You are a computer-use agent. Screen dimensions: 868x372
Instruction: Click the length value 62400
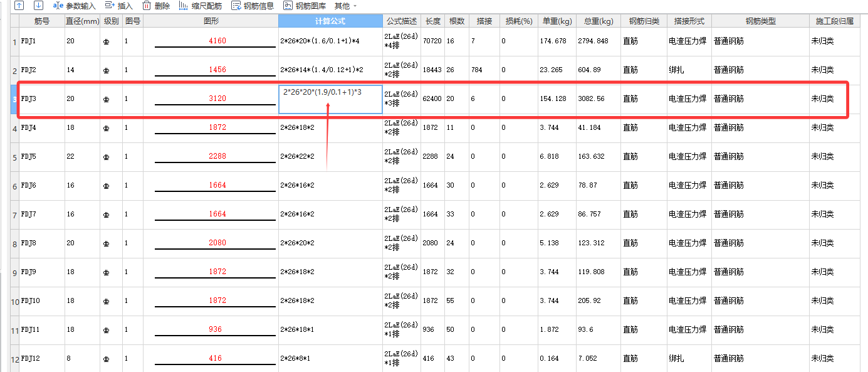coord(432,99)
